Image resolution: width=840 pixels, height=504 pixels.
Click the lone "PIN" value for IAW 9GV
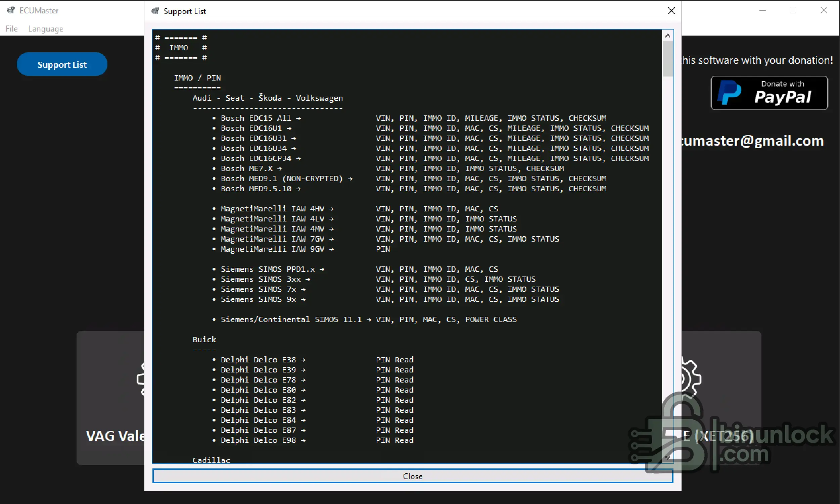[383, 249]
